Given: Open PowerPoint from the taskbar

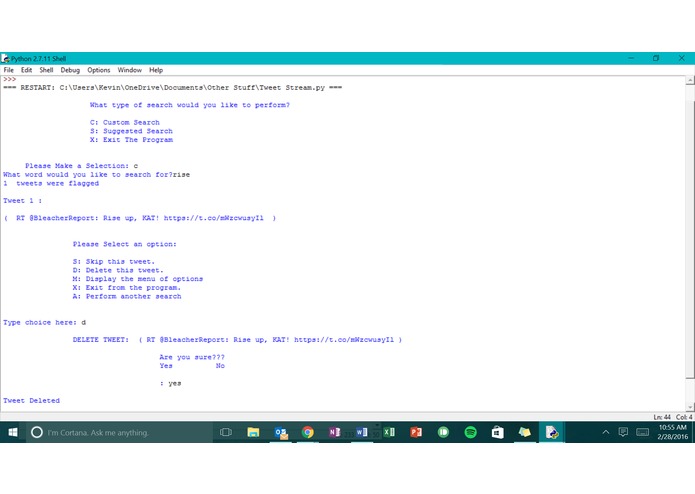Looking at the screenshot, I should click(416, 432).
